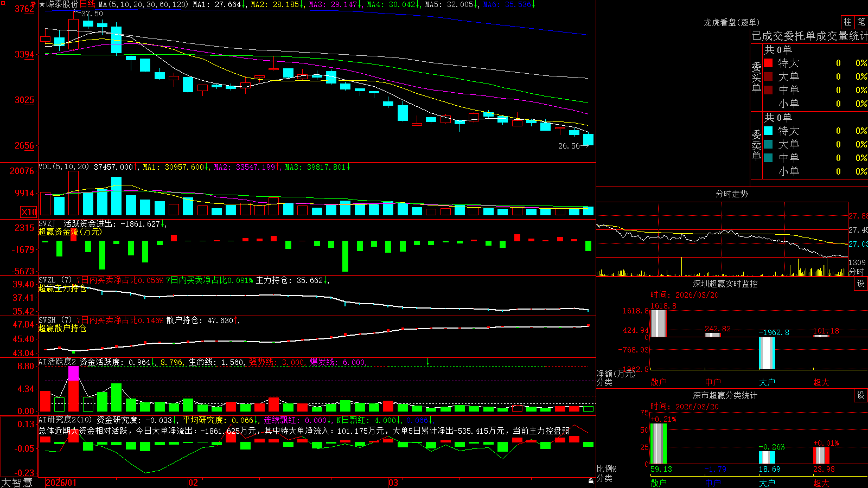
Task: Click dark red swatch for 委买单 大单
Action: [x=768, y=76]
